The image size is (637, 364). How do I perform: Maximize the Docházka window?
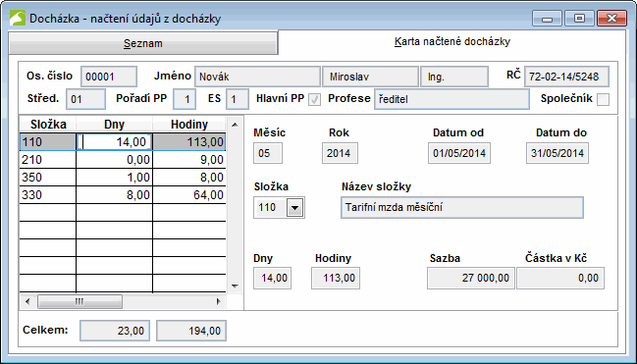pyautogui.click(x=579, y=19)
